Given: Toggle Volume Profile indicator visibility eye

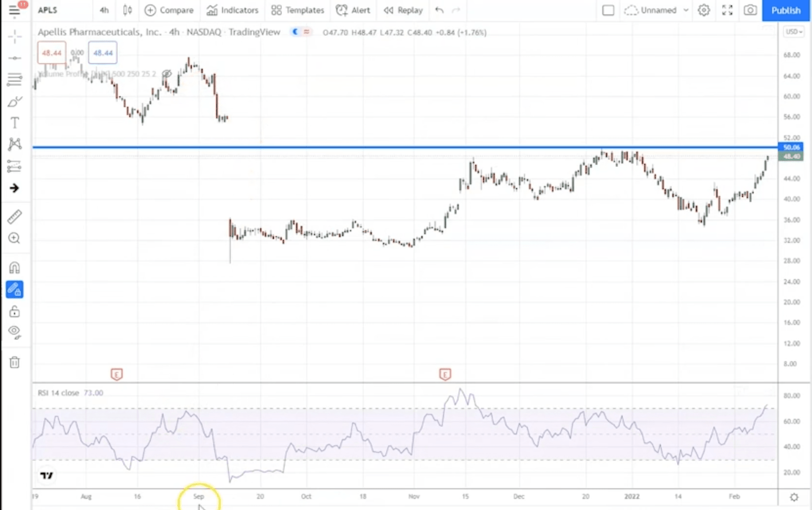Looking at the screenshot, I should [166, 74].
